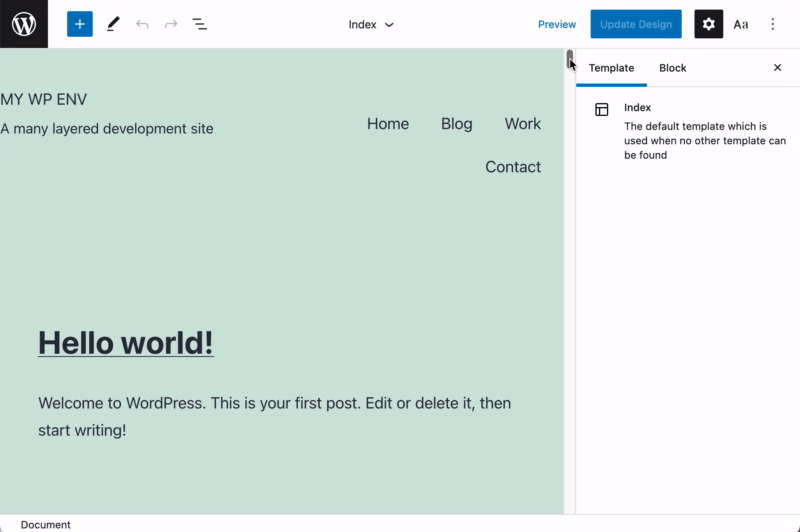Expand the Index template dropdown
Screen dimensions: 800x532
pos(371,24)
